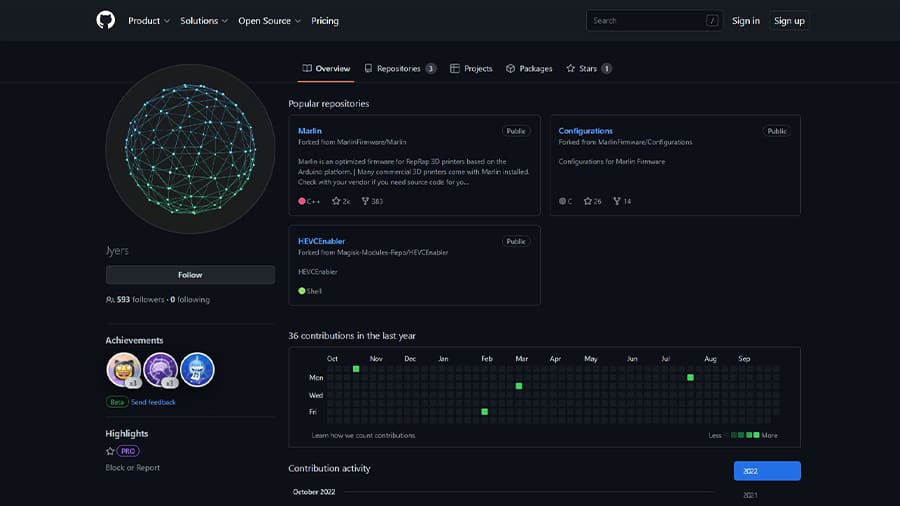
Task: Select the 2022 year button
Action: (x=767, y=471)
